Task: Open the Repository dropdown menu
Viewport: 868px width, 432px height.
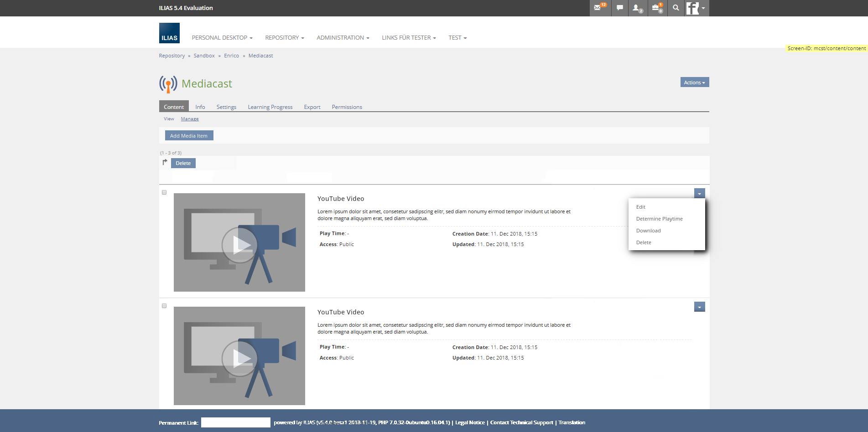Action: [x=284, y=38]
